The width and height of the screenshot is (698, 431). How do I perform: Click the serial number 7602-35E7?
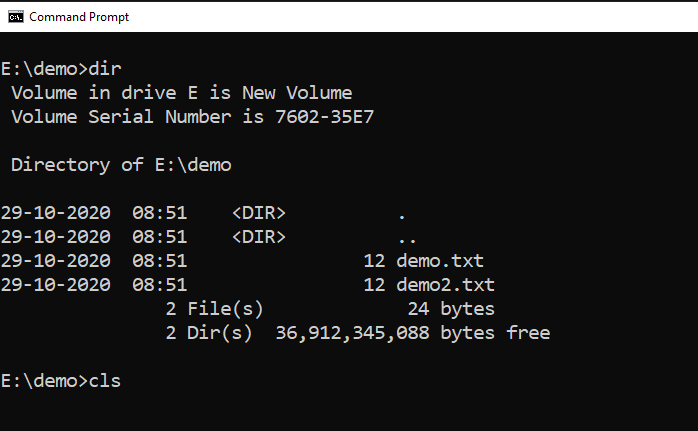pyautogui.click(x=325, y=117)
